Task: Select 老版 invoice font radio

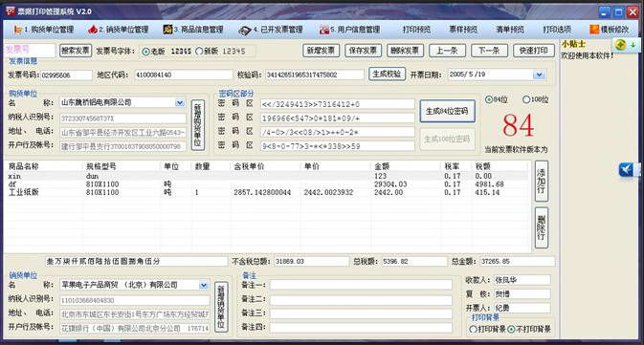Action: 145,52
